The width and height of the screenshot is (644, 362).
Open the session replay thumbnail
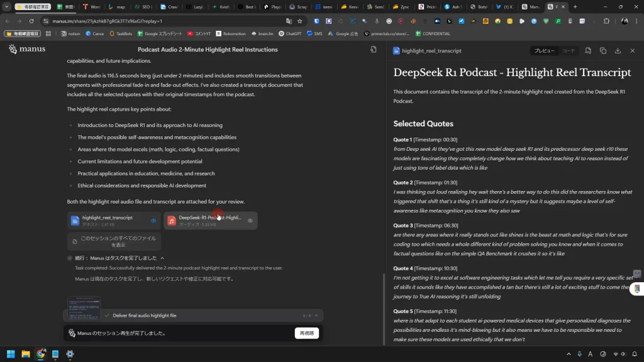coord(84,308)
